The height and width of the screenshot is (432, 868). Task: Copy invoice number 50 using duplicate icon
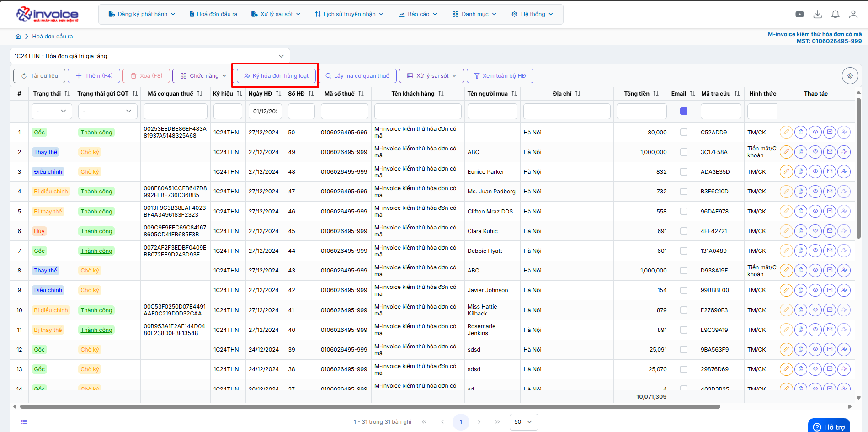point(801,132)
